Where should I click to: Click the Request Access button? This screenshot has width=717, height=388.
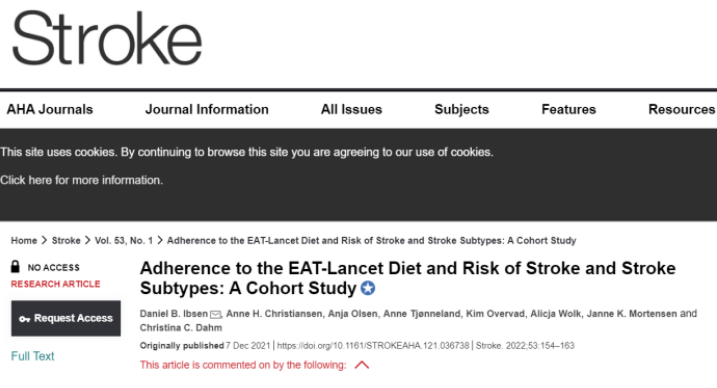point(66,318)
